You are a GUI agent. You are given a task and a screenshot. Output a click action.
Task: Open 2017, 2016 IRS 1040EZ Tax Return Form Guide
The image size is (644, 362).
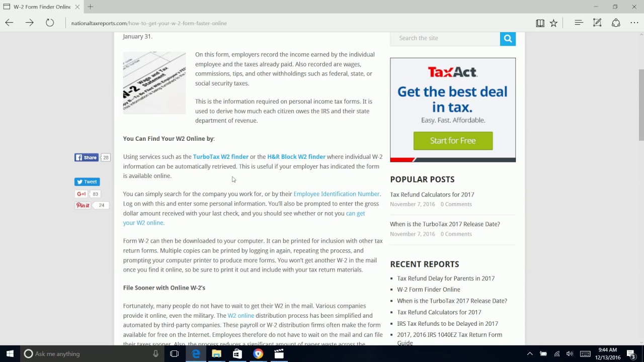click(449, 339)
